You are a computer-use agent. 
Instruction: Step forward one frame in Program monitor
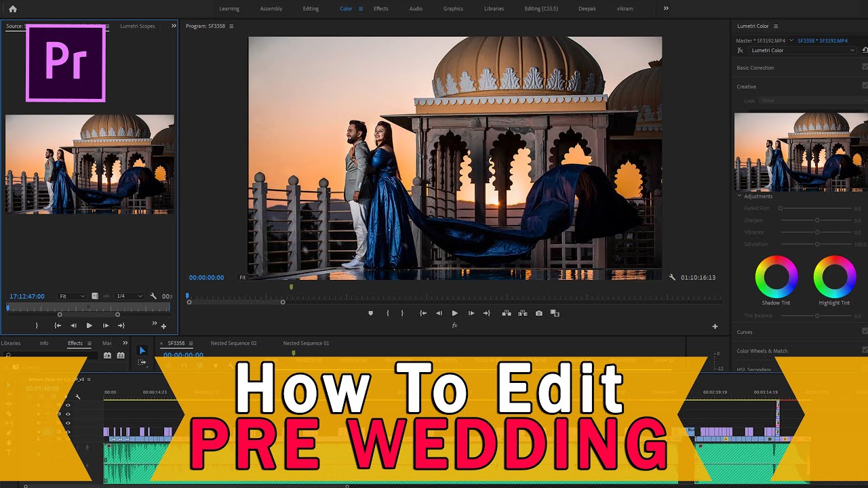click(471, 313)
